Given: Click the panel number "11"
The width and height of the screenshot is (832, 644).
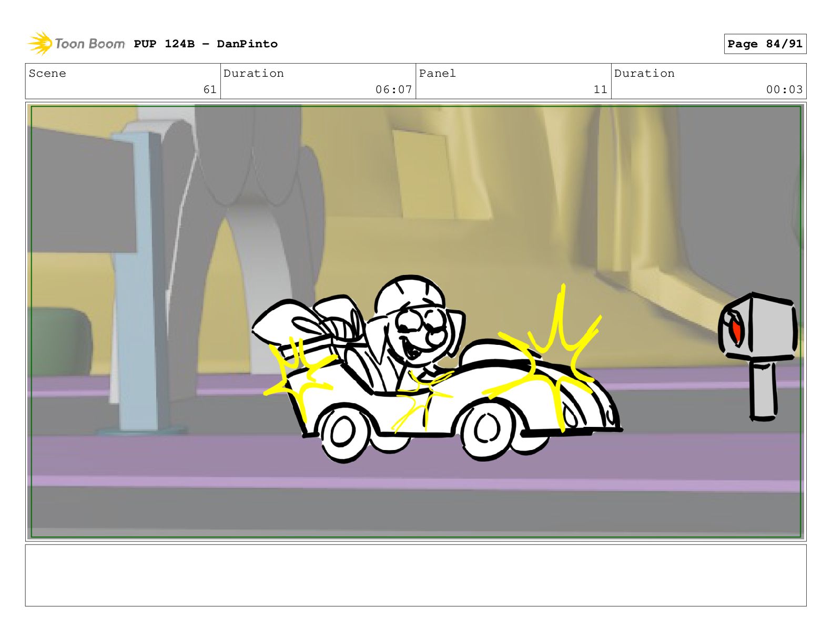Looking at the screenshot, I should (600, 90).
